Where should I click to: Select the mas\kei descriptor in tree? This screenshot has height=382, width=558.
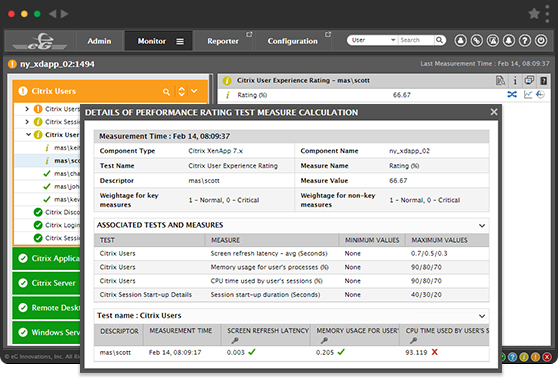(x=67, y=148)
